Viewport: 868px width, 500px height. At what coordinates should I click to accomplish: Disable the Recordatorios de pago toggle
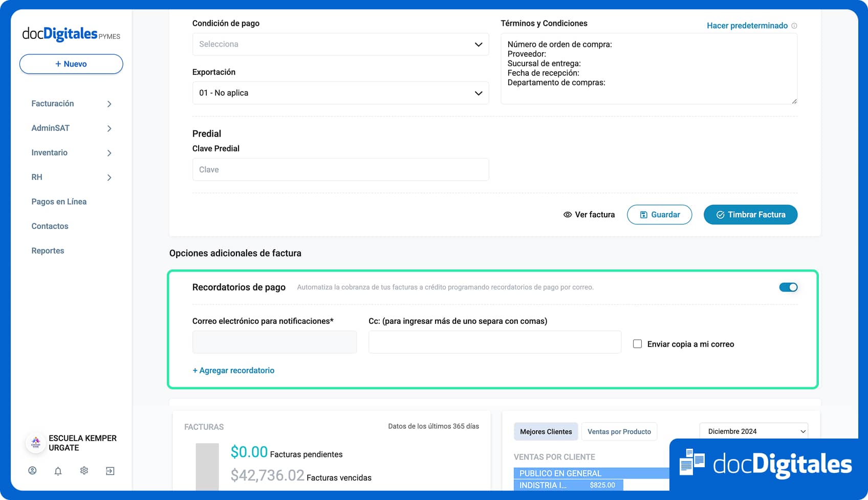coord(788,287)
